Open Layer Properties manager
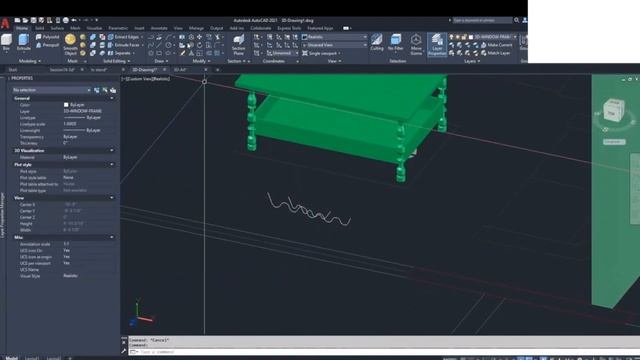Image resolution: width=640 pixels, height=360 pixels. pyautogui.click(x=437, y=45)
